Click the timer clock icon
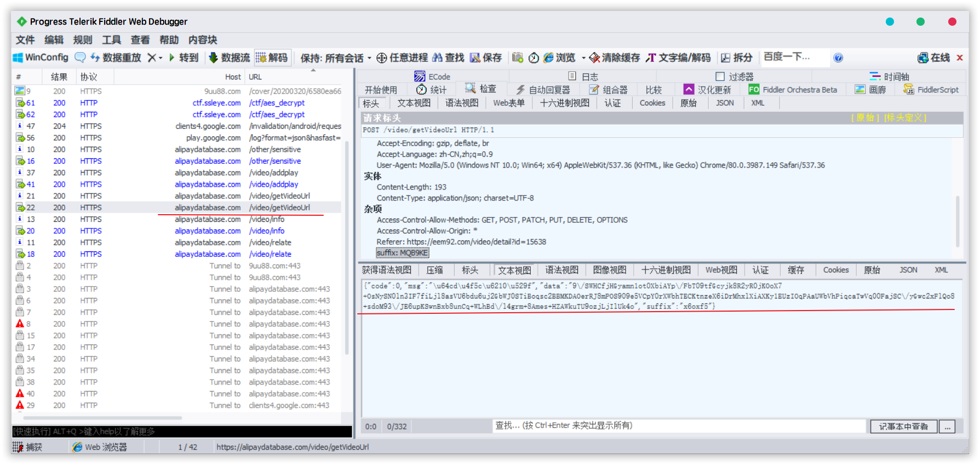 [x=534, y=58]
